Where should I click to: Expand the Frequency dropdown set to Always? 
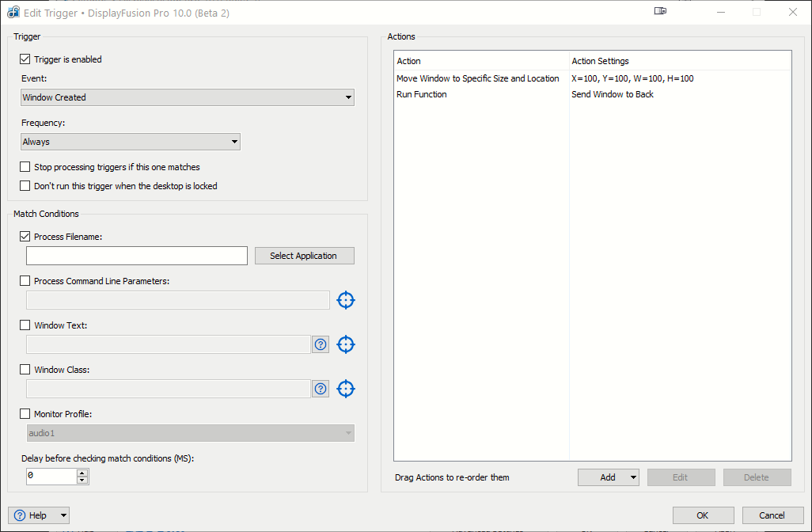point(131,142)
